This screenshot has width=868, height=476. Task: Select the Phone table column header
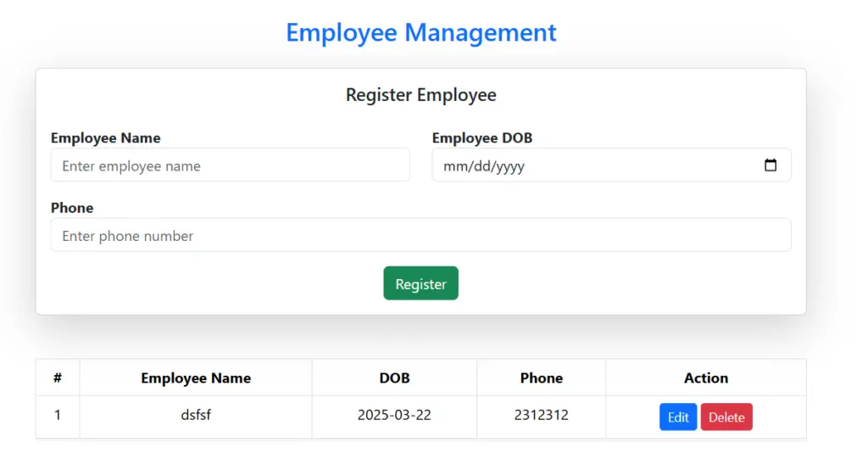tap(541, 378)
